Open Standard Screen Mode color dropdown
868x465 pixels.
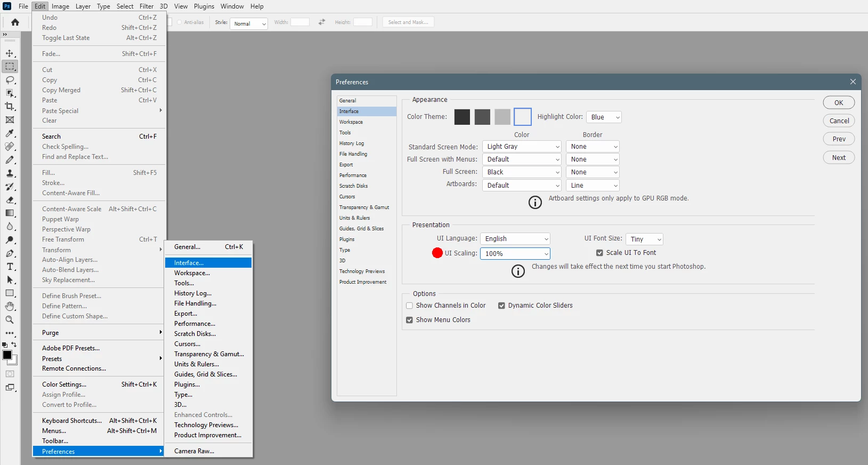(x=522, y=147)
